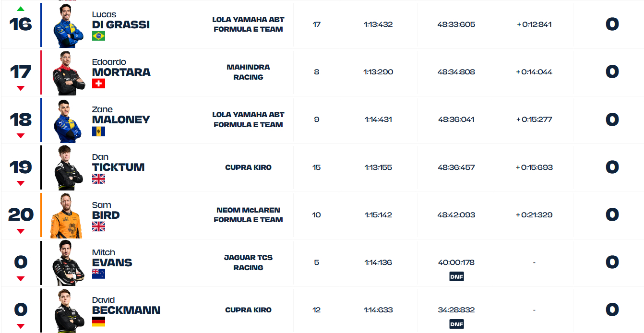Open Edoardo Mortara's driver profile name

(x=121, y=72)
